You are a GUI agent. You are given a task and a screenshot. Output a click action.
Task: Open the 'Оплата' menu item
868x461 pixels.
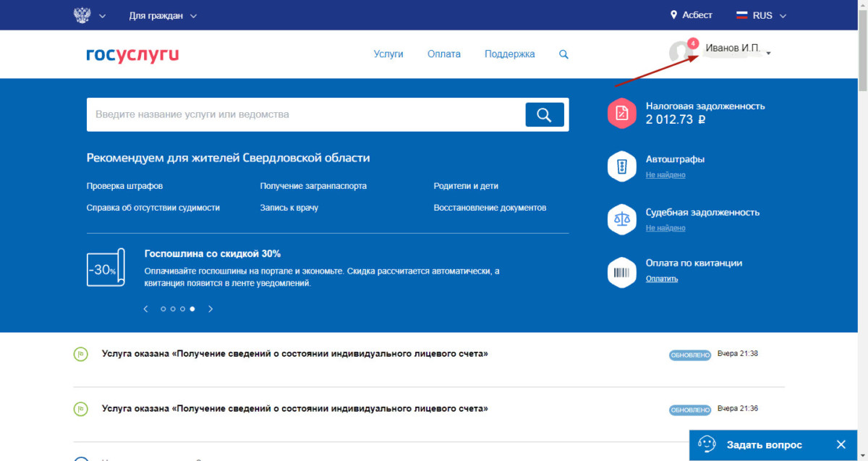444,54
